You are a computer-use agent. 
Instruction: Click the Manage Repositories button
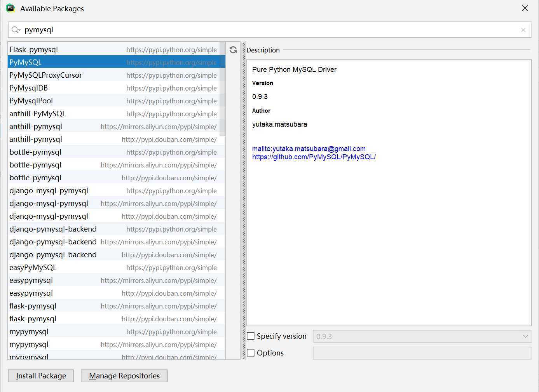coord(124,376)
